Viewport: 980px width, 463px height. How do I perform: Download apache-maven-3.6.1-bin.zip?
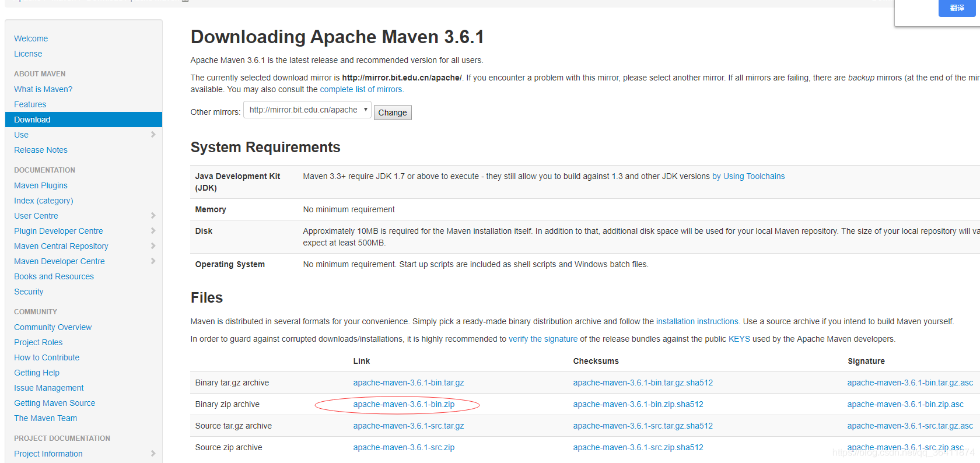pyautogui.click(x=404, y=404)
